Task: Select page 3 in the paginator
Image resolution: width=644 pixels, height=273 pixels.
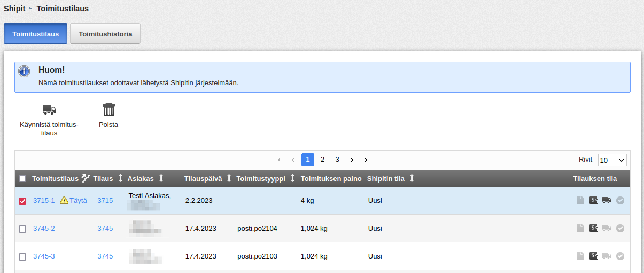Action: [337, 160]
